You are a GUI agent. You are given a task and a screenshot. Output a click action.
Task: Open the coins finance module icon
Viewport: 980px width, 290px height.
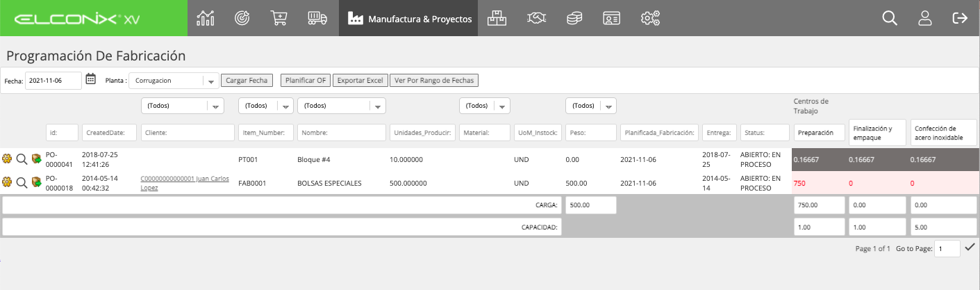574,18
